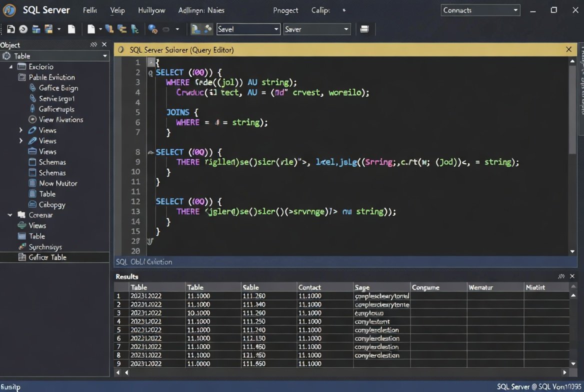584x392 pixels.
Task: Toggle the highlighted pill-shaped toolbar button
Action: click(x=208, y=29)
